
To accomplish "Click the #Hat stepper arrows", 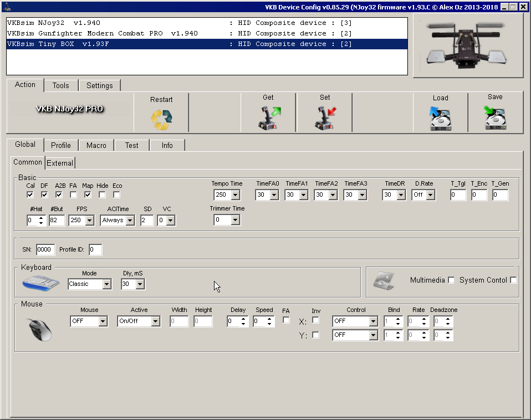I will point(41,221).
